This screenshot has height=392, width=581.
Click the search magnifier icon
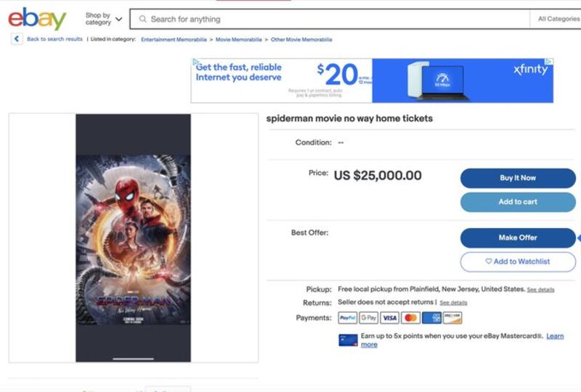click(x=142, y=19)
